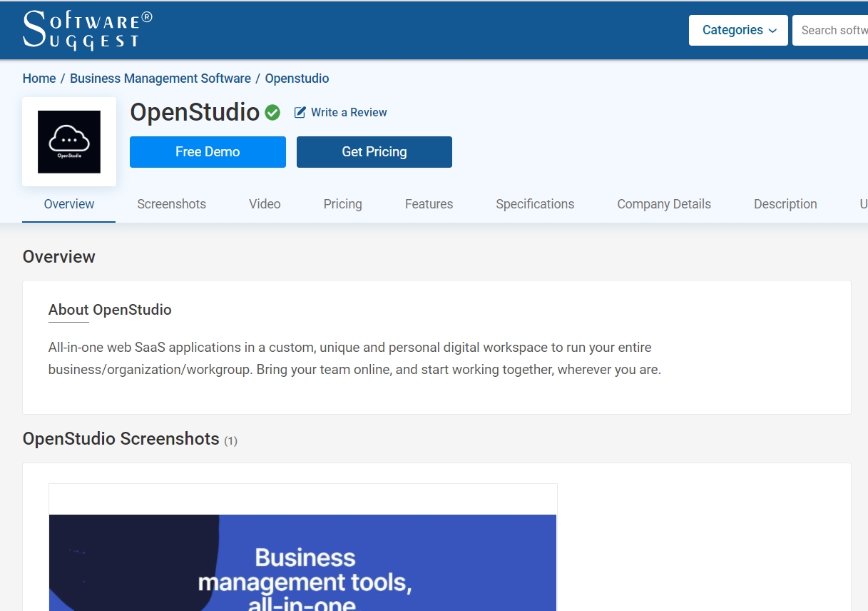Go to Home breadcrumb link
The image size is (868, 611).
click(x=39, y=79)
